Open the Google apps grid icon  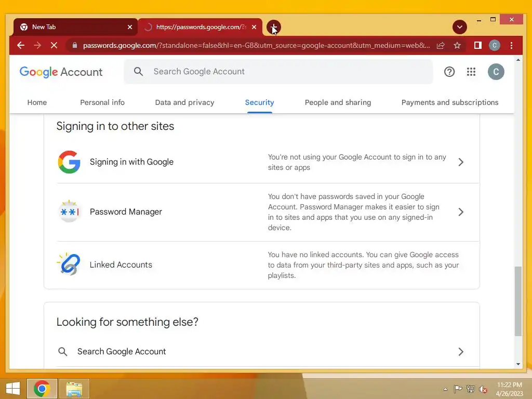point(471,72)
